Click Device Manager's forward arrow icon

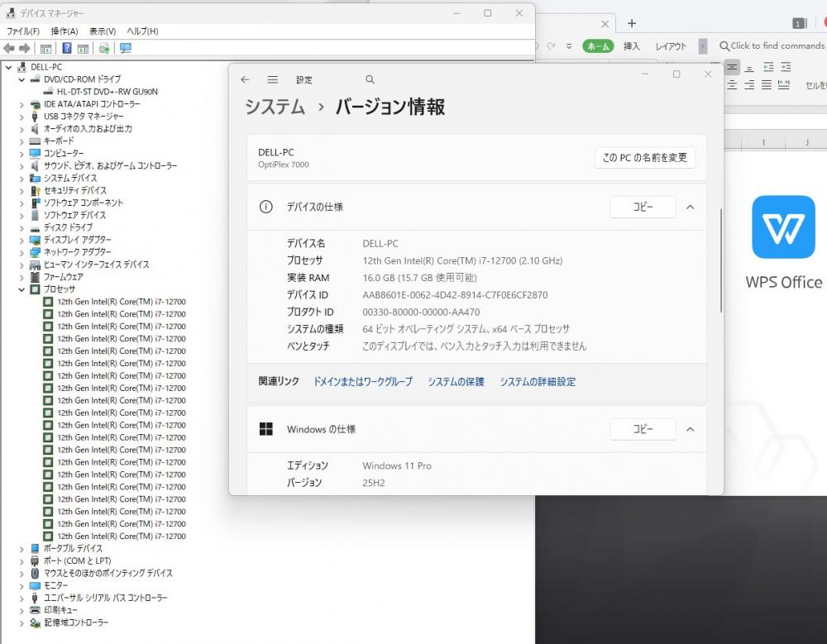(25, 48)
